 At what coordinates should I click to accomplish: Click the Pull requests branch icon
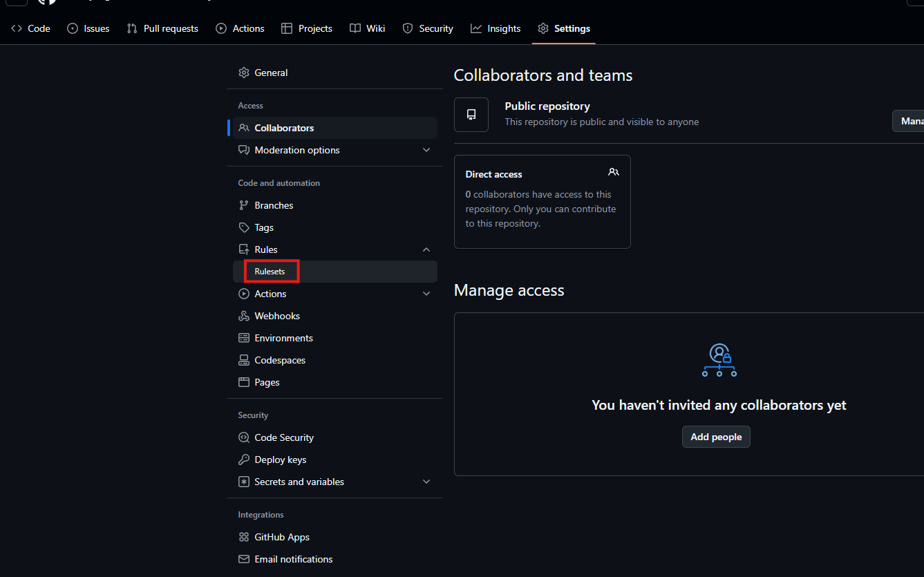tap(132, 28)
